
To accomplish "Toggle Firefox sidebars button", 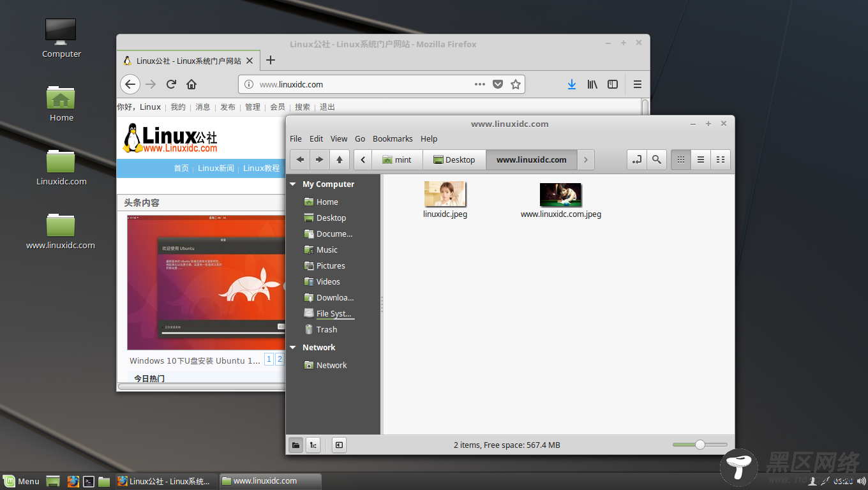I will 613,84.
